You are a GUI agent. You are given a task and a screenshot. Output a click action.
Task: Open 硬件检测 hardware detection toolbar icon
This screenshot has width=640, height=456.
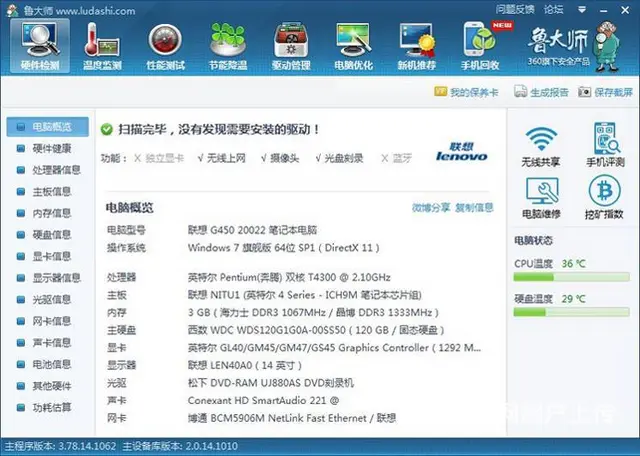coord(40,46)
